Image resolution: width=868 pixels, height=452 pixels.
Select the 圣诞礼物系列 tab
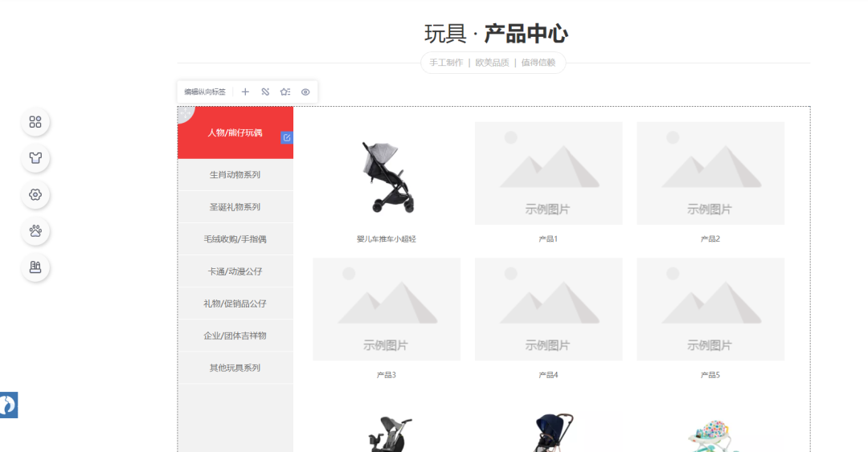[x=235, y=207]
